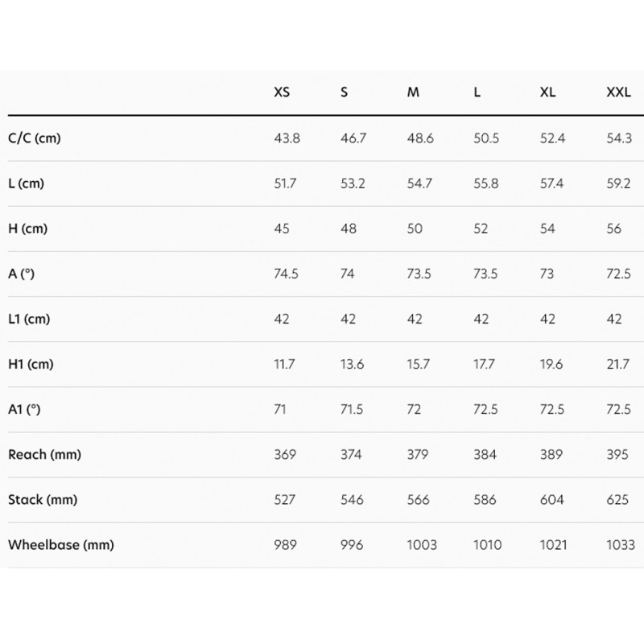Select the A1 (°) row label
This screenshot has height=644, width=644.
pyautogui.click(x=24, y=410)
